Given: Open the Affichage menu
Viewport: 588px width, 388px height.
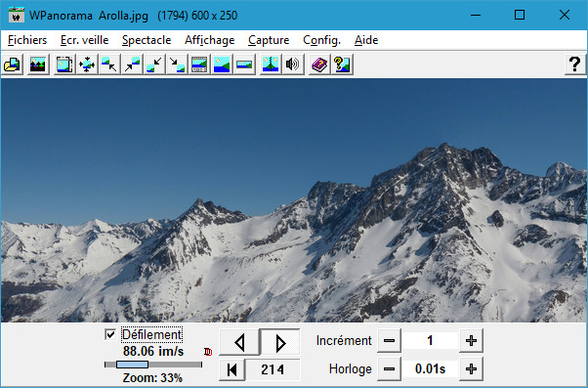Looking at the screenshot, I should tap(210, 40).
